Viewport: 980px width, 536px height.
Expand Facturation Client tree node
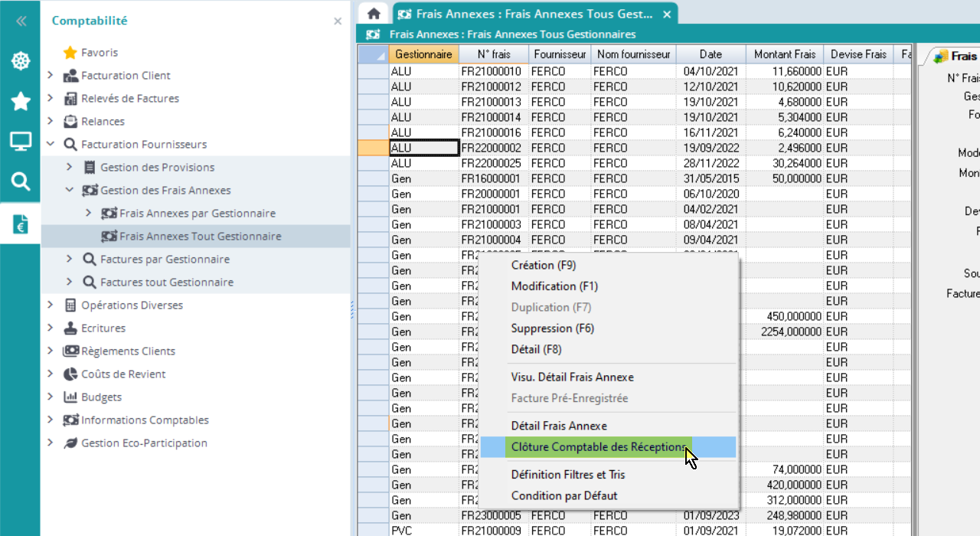[51, 75]
